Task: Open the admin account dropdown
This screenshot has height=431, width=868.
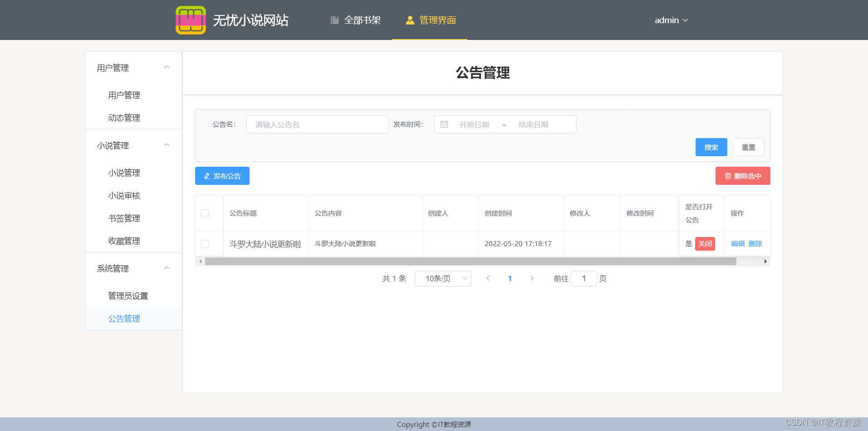Action: click(x=671, y=20)
